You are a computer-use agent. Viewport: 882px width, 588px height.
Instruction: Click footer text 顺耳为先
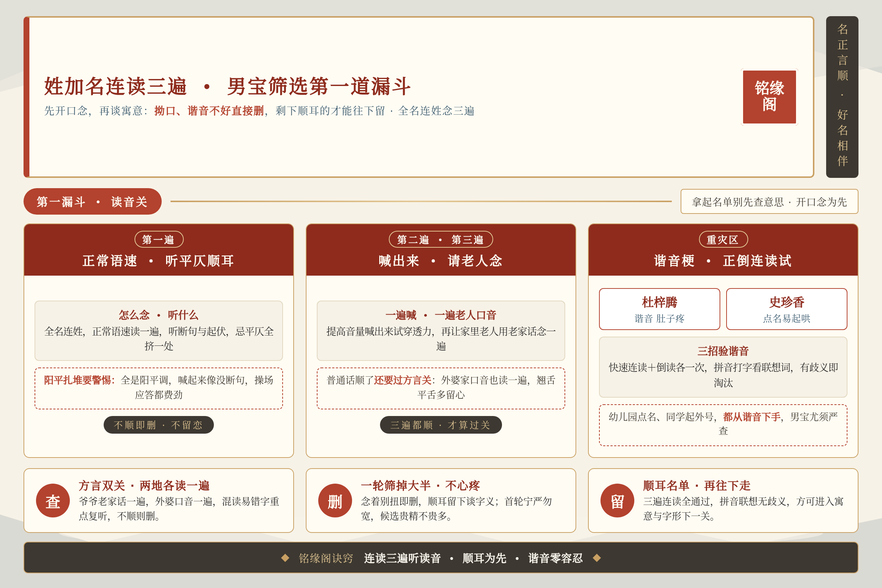click(484, 558)
